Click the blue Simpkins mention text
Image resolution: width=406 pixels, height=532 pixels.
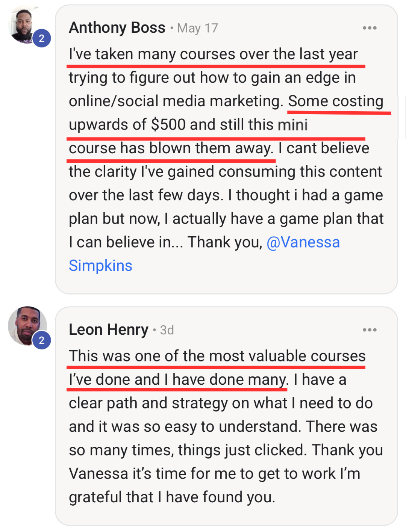(100, 266)
